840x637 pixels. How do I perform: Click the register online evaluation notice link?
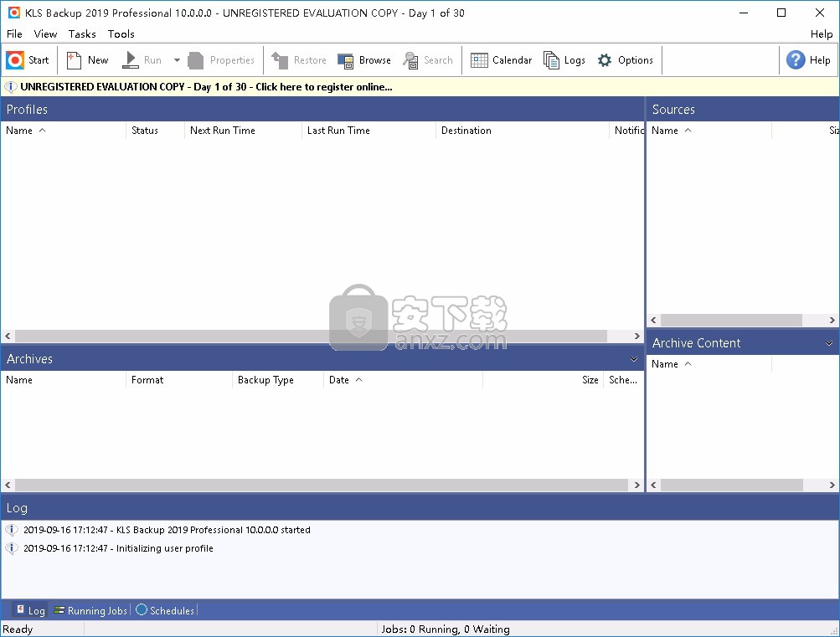206,87
